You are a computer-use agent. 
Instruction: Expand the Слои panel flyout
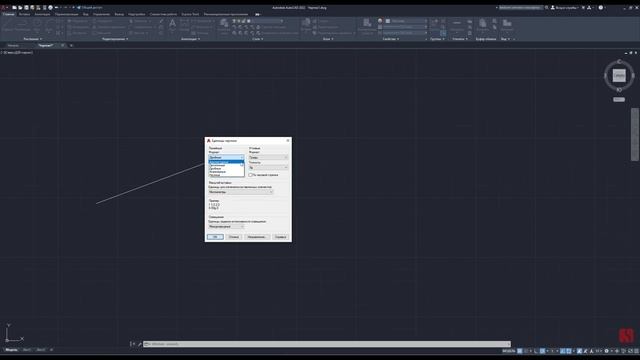[258, 39]
